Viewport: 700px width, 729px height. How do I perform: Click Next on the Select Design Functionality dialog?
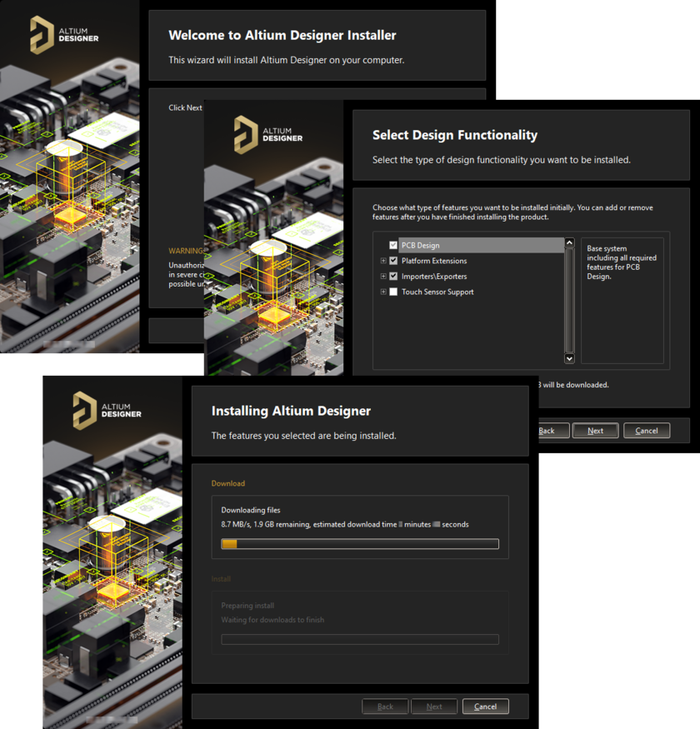pos(595,430)
